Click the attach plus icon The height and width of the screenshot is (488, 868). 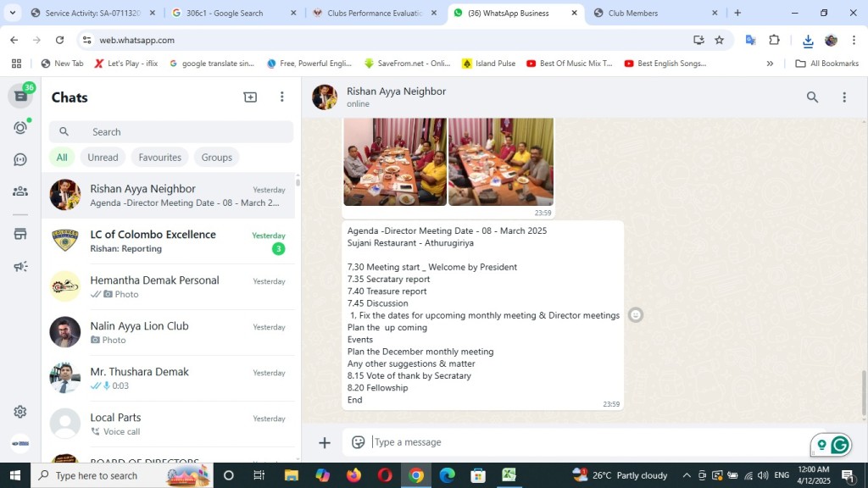pos(325,442)
